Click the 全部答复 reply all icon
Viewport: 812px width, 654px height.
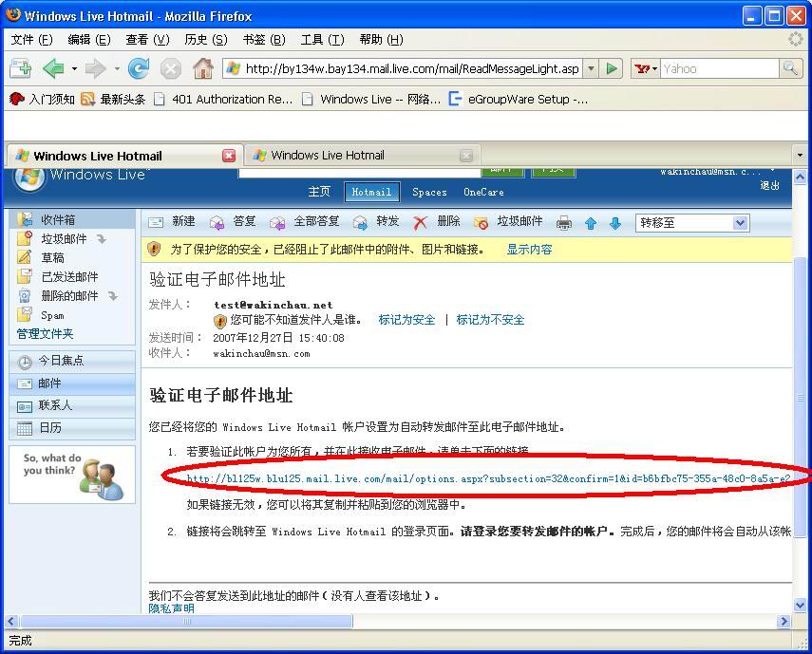point(277,222)
